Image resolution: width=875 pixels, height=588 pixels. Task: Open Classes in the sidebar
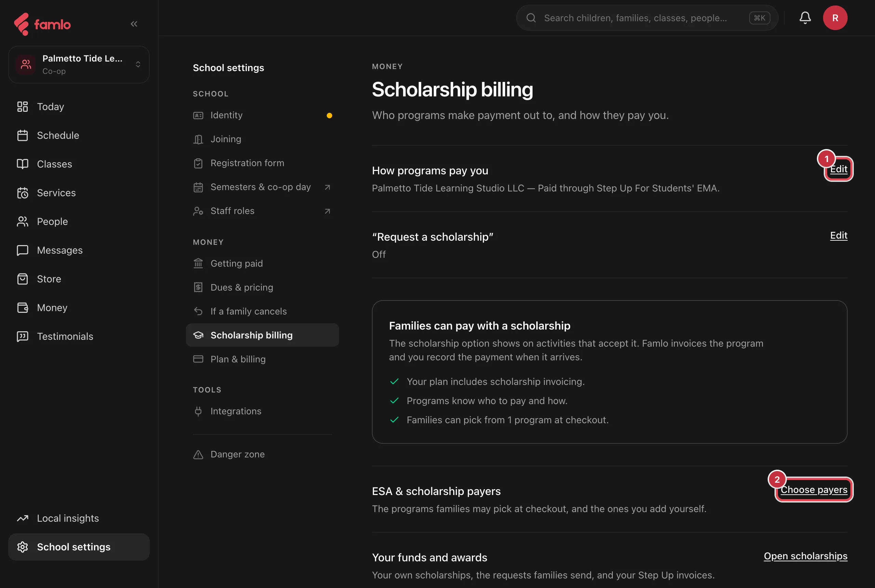tap(79, 164)
